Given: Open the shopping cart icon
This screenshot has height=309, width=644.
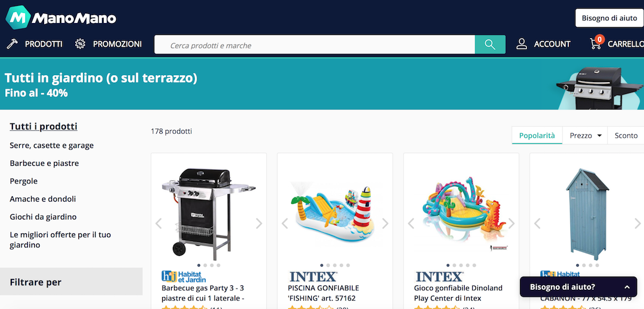Looking at the screenshot, I should point(596,43).
